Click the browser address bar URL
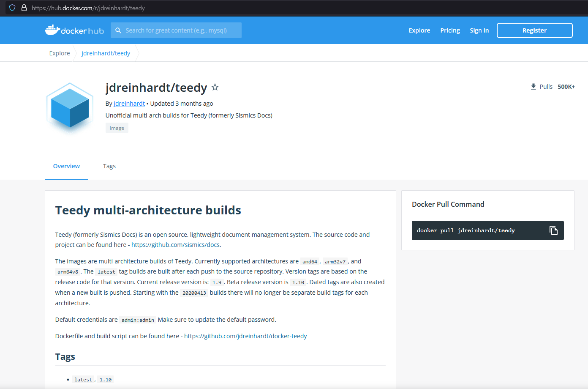The image size is (588, 389). coord(88,8)
